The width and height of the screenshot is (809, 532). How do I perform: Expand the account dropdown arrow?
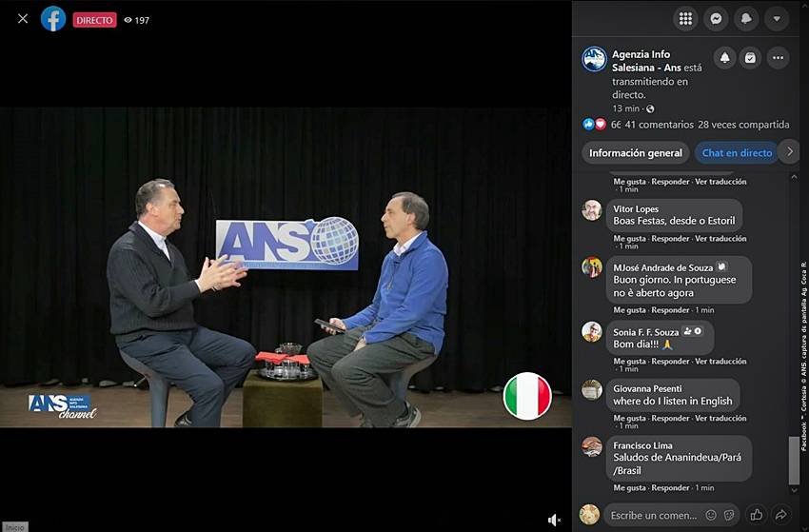[x=777, y=19]
